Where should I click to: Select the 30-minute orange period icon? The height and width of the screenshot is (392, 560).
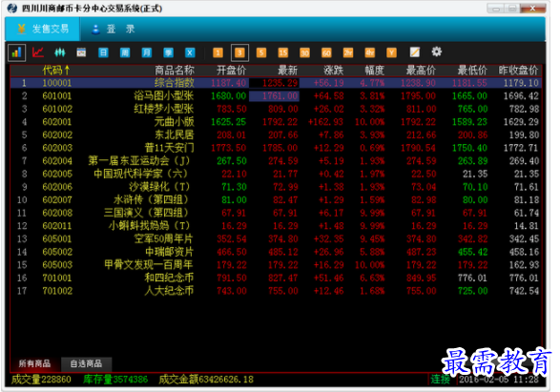click(x=304, y=52)
